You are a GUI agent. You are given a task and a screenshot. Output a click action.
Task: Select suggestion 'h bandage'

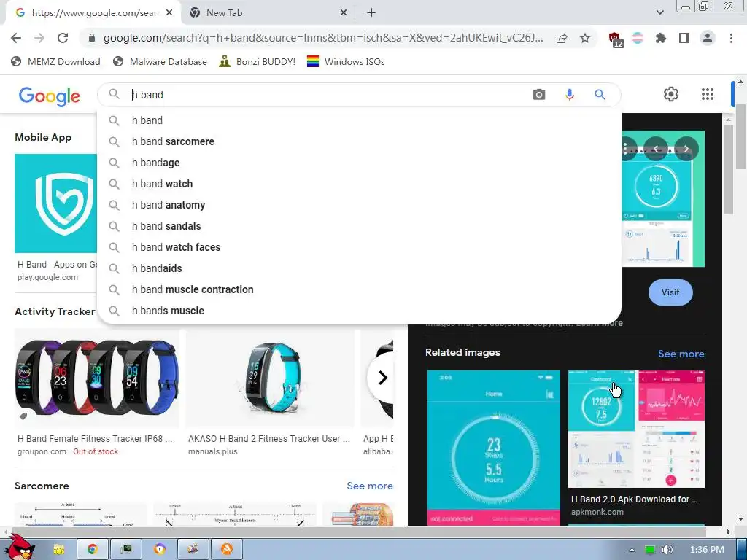[359, 163]
